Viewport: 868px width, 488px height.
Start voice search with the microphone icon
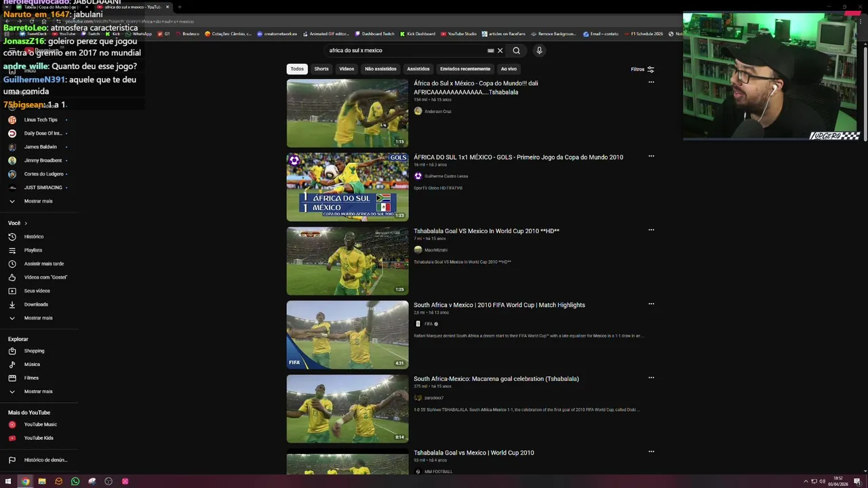[539, 50]
